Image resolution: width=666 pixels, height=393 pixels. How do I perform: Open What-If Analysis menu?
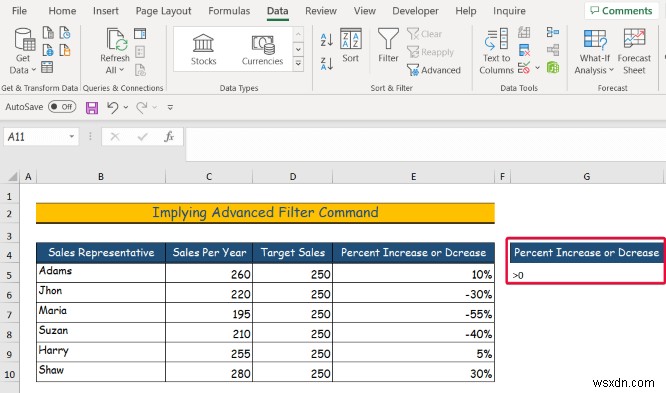(x=594, y=51)
